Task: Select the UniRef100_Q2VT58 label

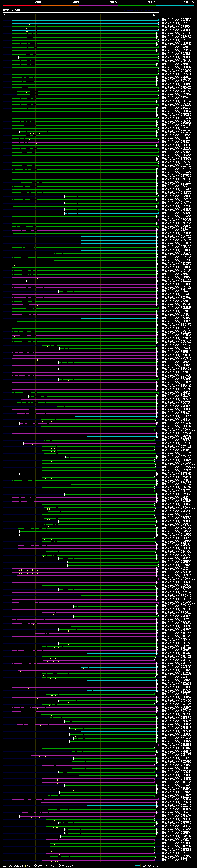Action: (177, 162)
